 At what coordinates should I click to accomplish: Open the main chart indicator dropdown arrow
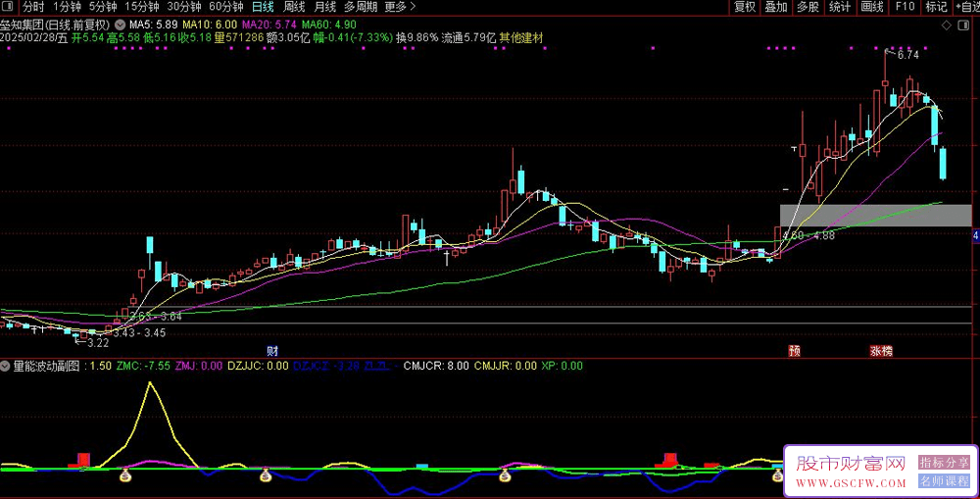pyautogui.click(x=121, y=23)
